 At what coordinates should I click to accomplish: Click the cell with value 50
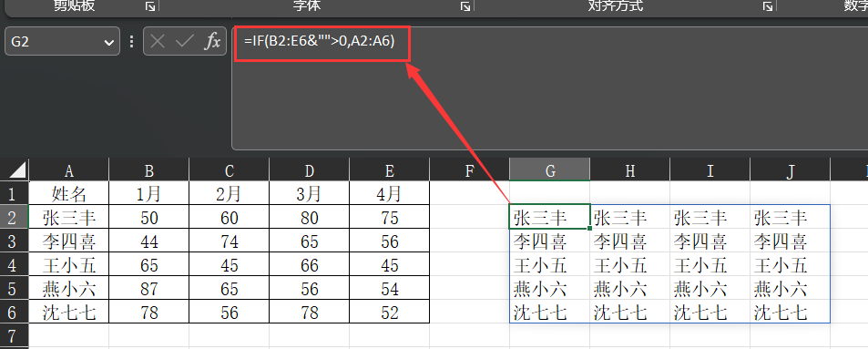pyautogui.click(x=148, y=217)
